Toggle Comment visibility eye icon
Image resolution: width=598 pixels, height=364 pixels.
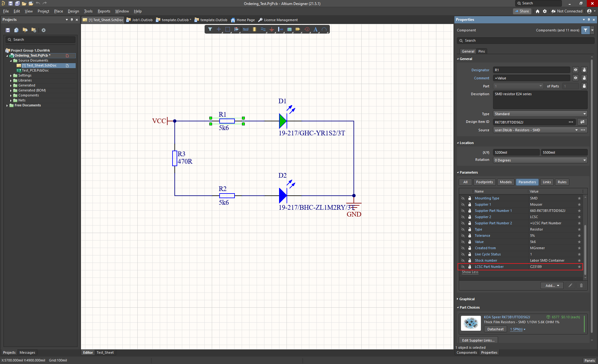[576, 78]
